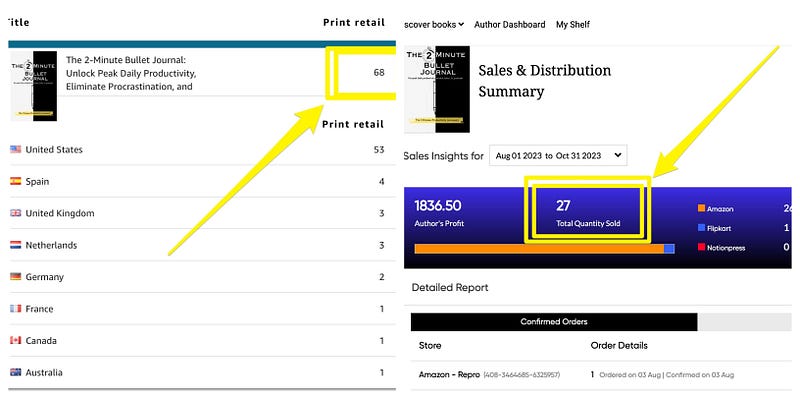
Task: Click the Canada flag icon
Action: click(16, 340)
